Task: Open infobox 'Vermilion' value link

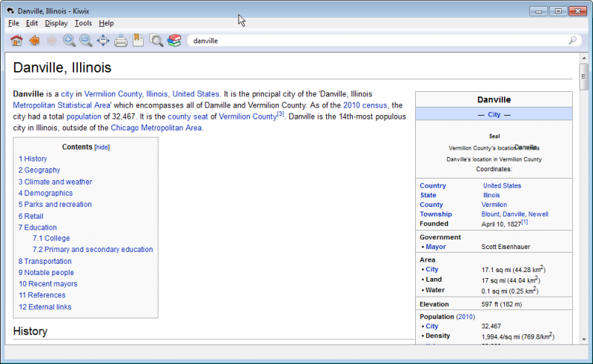Action: click(494, 205)
